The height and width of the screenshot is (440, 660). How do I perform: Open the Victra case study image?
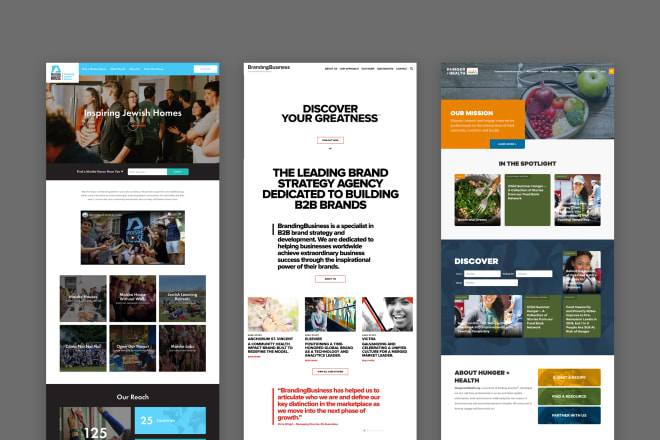[387, 314]
